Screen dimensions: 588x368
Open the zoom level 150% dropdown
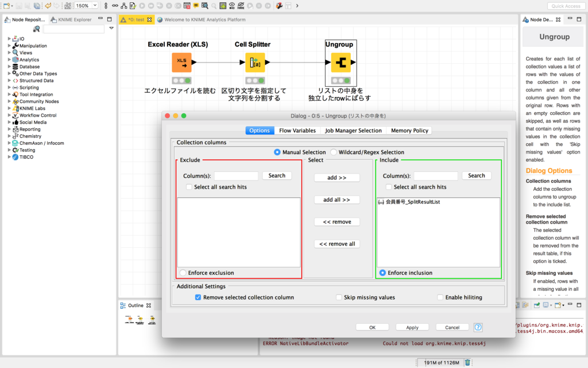pos(95,6)
